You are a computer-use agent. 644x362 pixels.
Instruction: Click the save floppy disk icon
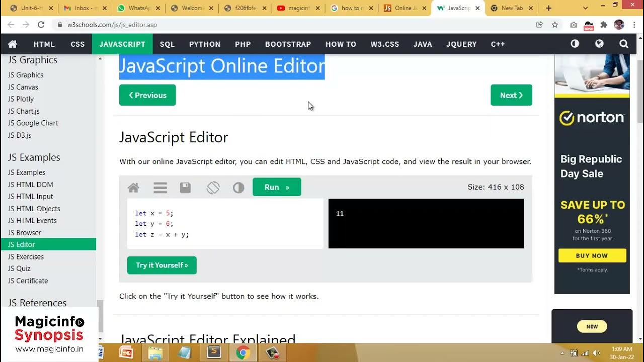(185, 188)
